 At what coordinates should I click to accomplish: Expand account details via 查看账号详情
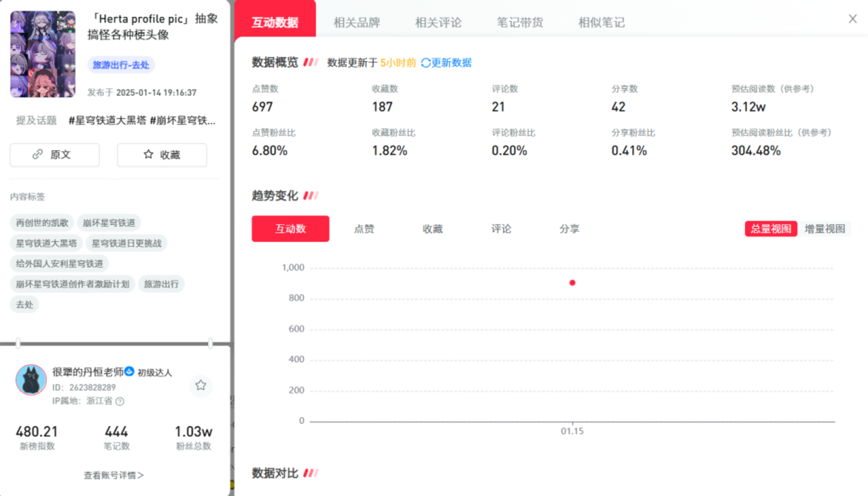click(x=113, y=475)
